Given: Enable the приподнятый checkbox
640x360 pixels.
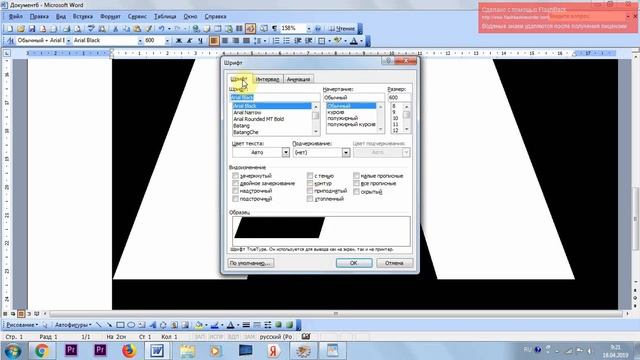Looking at the screenshot, I should pyautogui.click(x=310, y=191).
